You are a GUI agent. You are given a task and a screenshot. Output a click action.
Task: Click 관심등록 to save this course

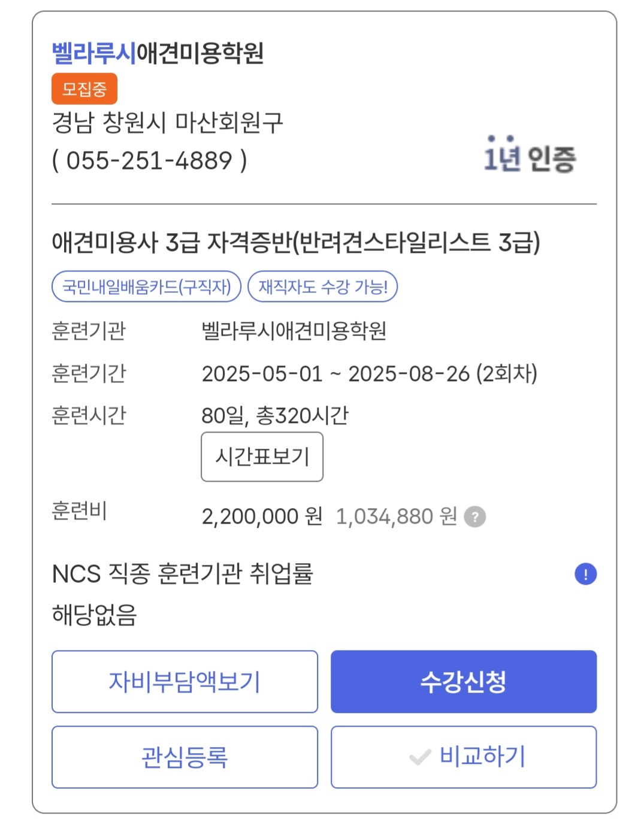point(185,757)
